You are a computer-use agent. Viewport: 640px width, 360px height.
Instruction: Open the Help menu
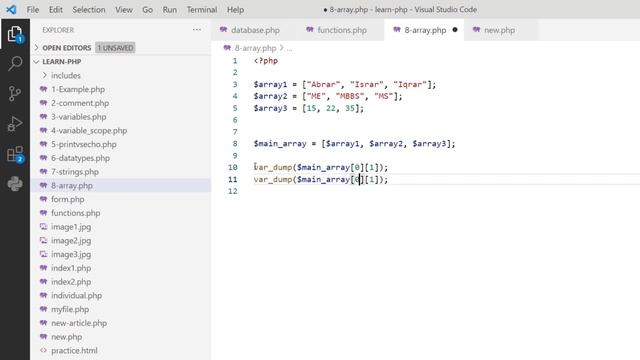pyautogui.click(x=235, y=9)
